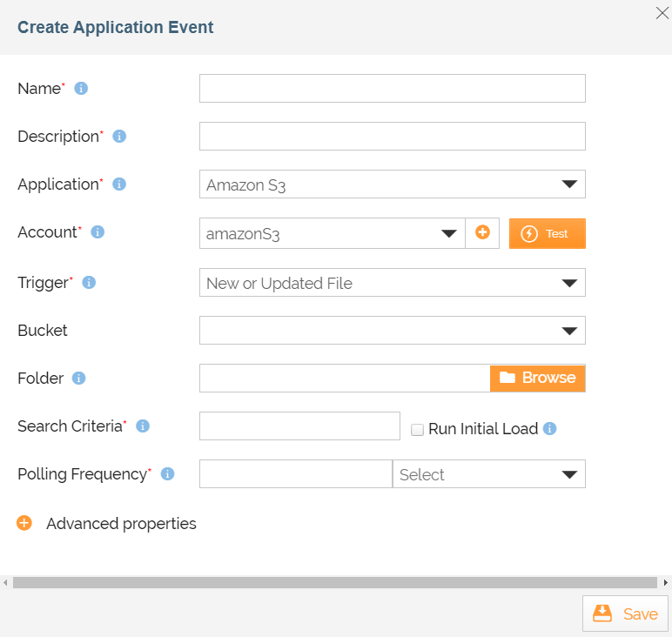The image size is (672, 637).
Task: Click the Polling Frequency info icon
Action: coord(168,474)
